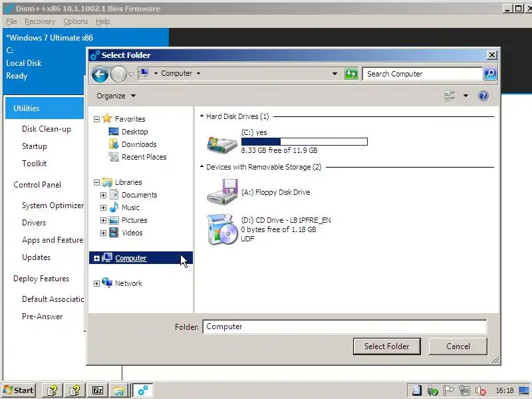Open Startup in Dism++ sidebar
The image size is (532, 399).
coord(35,146)
